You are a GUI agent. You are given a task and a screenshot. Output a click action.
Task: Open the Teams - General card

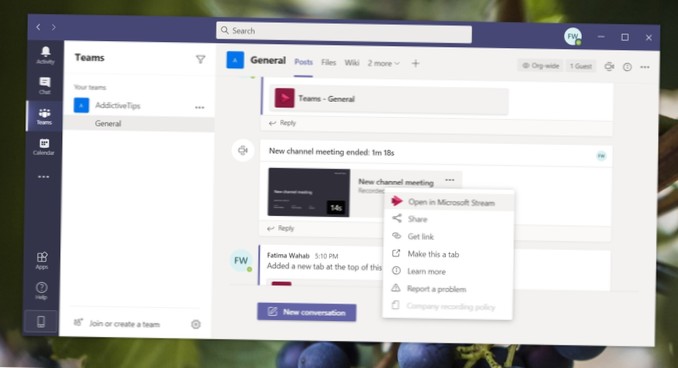[388, 99]
